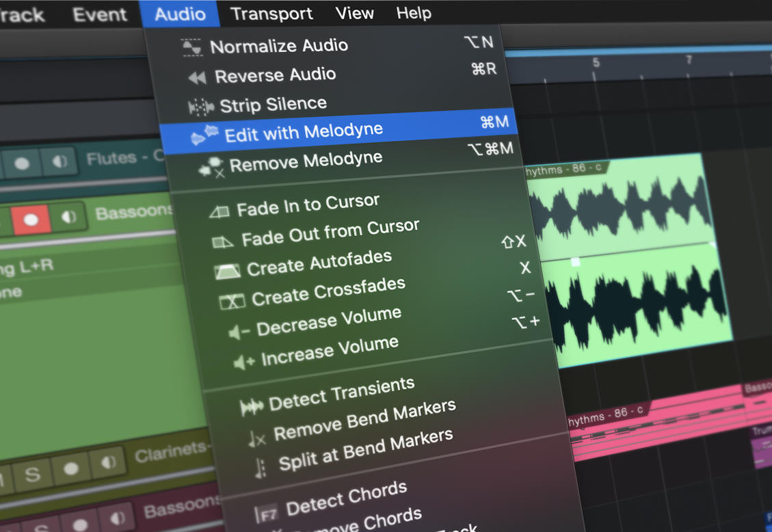The height and width of the screenshot is (532, 772).
Task: Click the Detect Chords F7 icon
Action: pos(266,514)
